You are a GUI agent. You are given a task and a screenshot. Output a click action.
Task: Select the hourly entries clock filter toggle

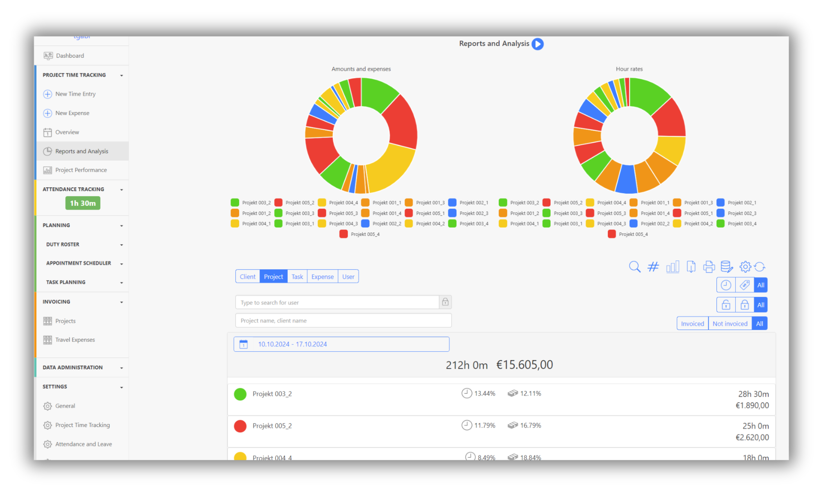(x=726, y=284)
